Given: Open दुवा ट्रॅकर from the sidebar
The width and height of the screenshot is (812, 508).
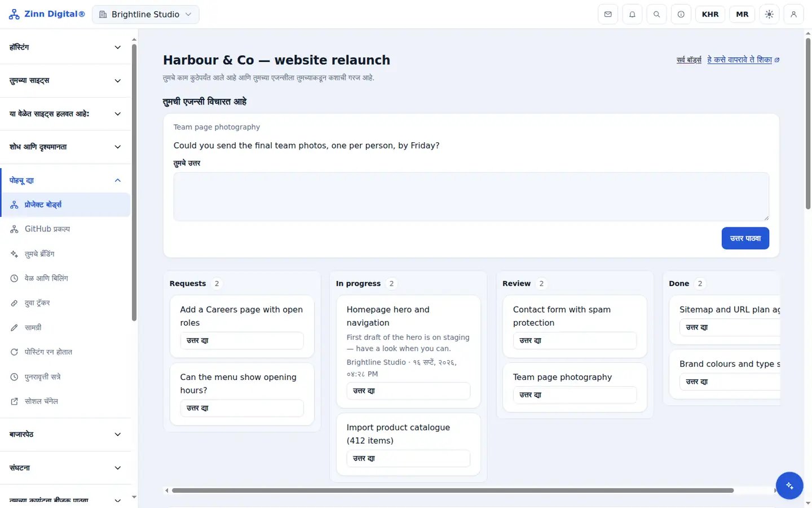Looking at the screenshot, I should tap(65, 303).
